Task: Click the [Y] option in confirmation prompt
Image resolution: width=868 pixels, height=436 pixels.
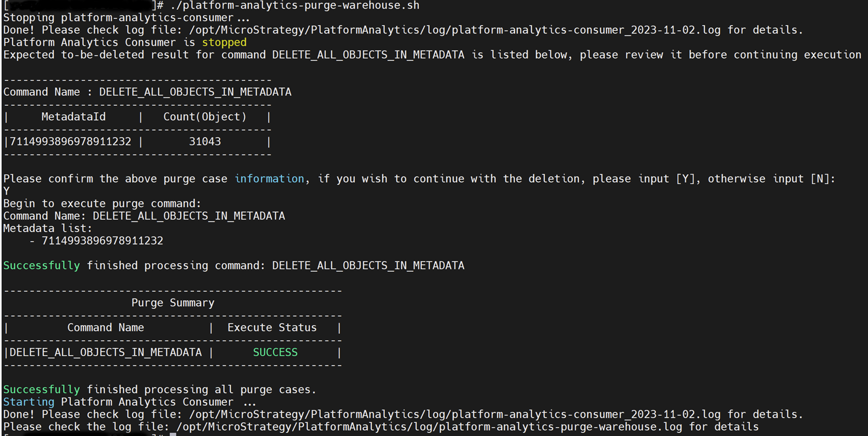Action: tap(685, 179)
